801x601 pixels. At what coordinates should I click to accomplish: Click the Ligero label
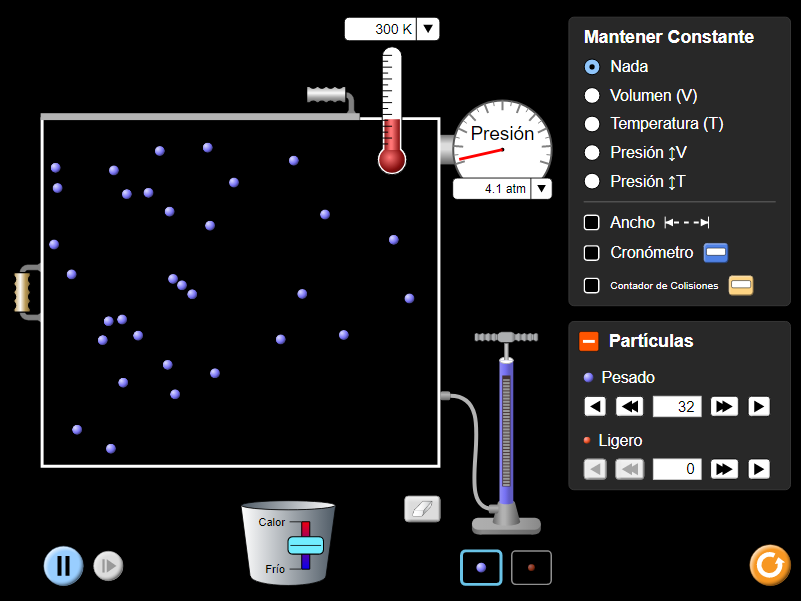pos(620,441)
